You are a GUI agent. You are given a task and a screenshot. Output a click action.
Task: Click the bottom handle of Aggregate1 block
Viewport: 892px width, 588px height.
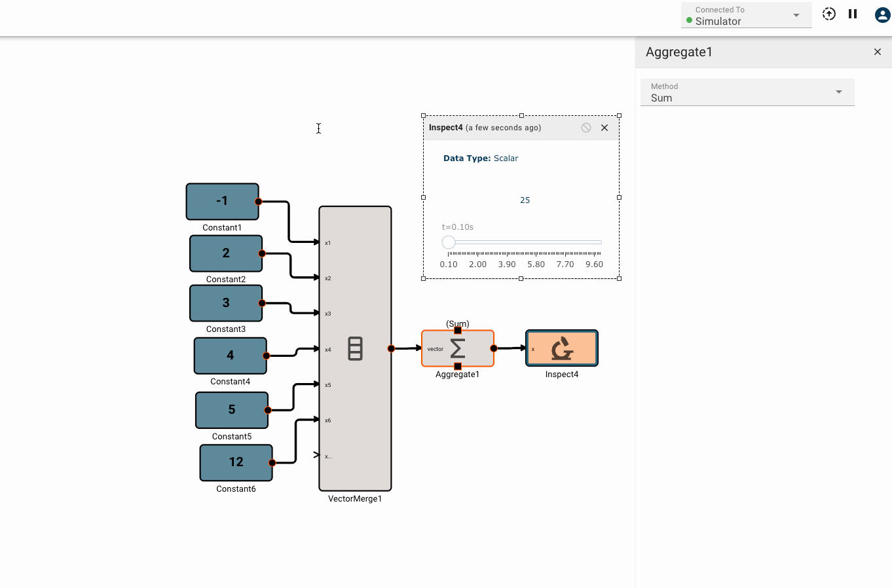pos(458,366)
